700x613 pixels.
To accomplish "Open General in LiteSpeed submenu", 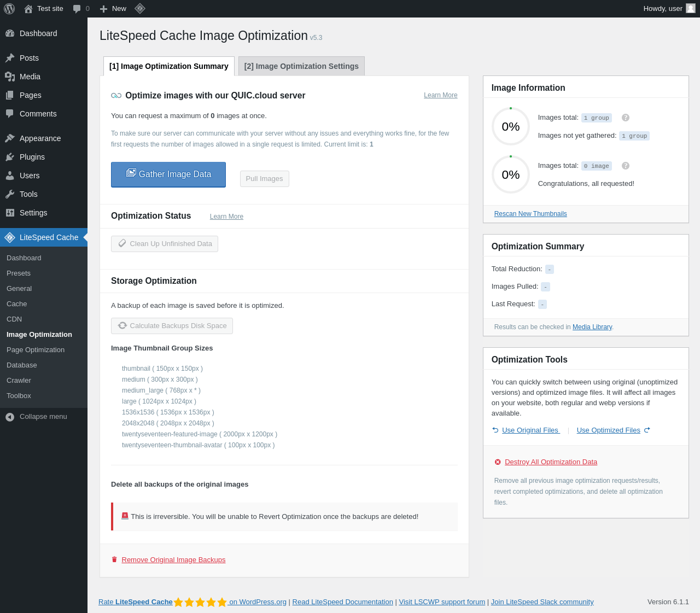I will [x=19, y=289].
